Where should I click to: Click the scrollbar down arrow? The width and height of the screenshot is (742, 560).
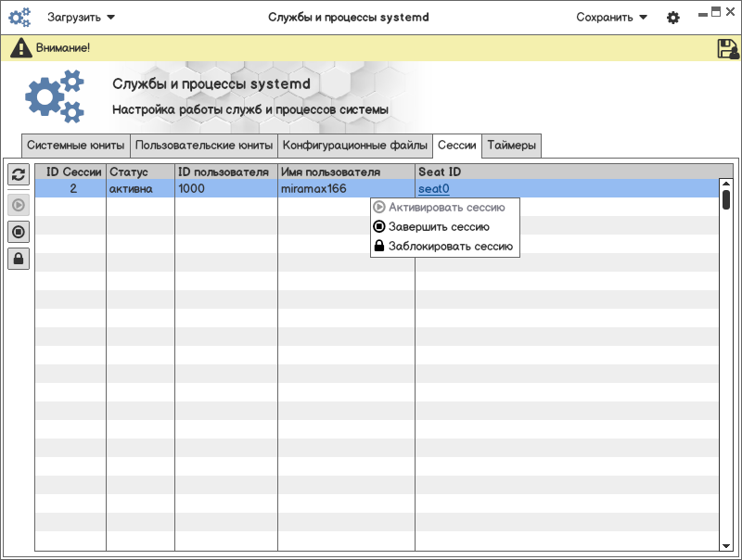726,547
